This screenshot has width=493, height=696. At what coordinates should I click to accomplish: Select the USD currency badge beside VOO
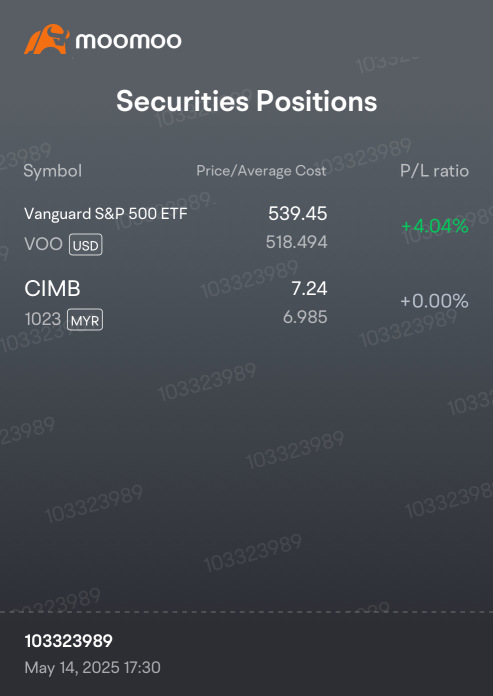point(86,245)
